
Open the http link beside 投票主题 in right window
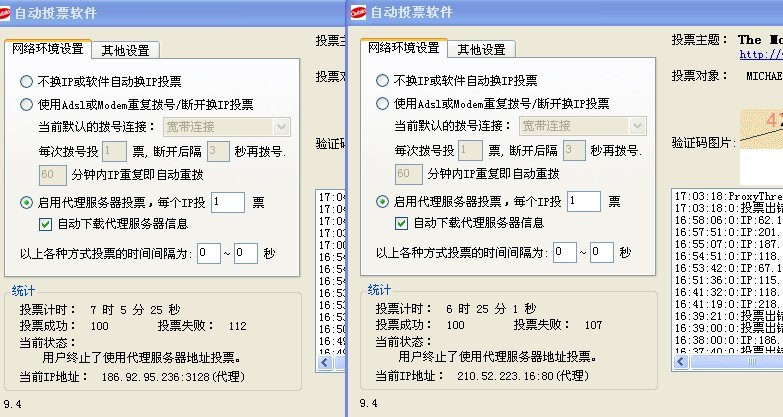[760, 54]
